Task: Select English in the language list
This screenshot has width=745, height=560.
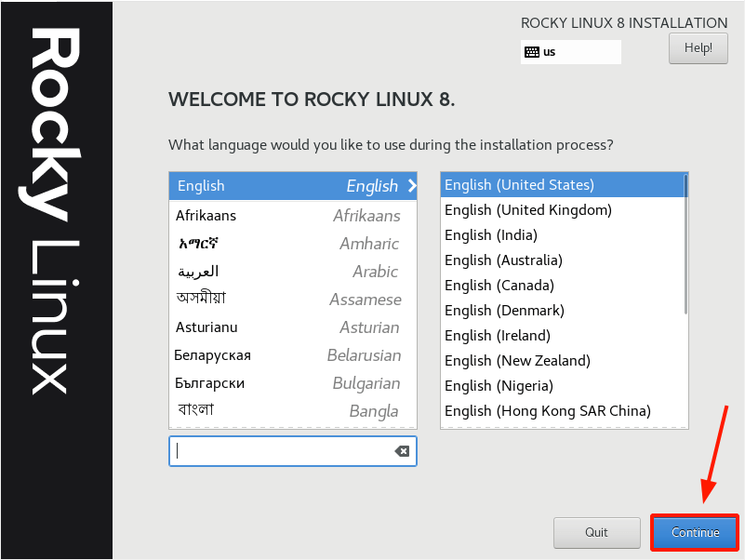Action: click(293, 186)
